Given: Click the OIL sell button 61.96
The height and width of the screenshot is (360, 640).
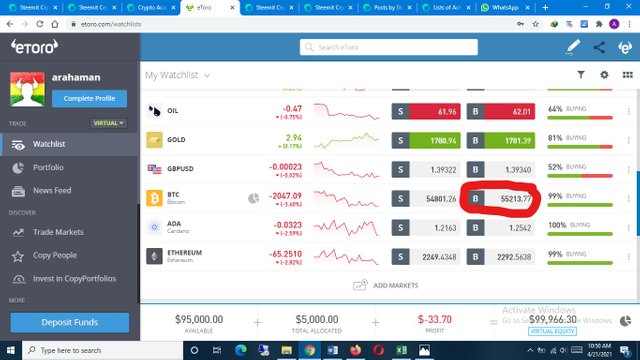Looking at the screenshot, I should pyautogui.click(x=426, y=111).
